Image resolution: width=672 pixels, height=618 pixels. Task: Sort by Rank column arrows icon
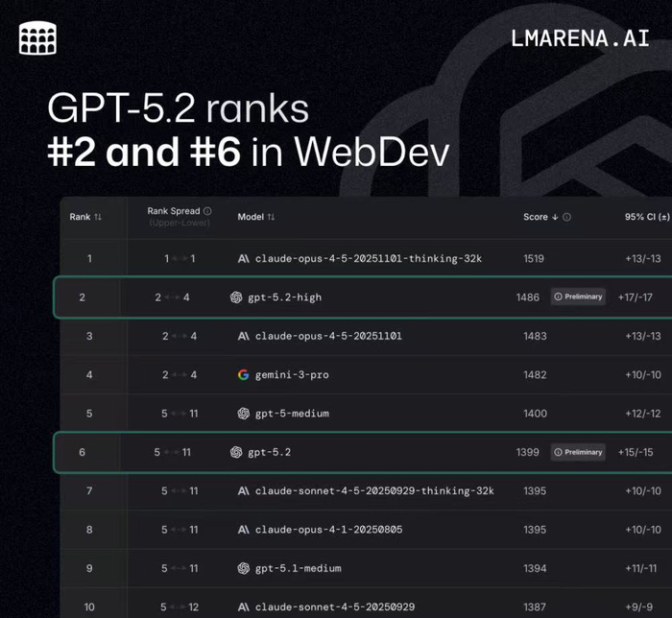point(98,217)
